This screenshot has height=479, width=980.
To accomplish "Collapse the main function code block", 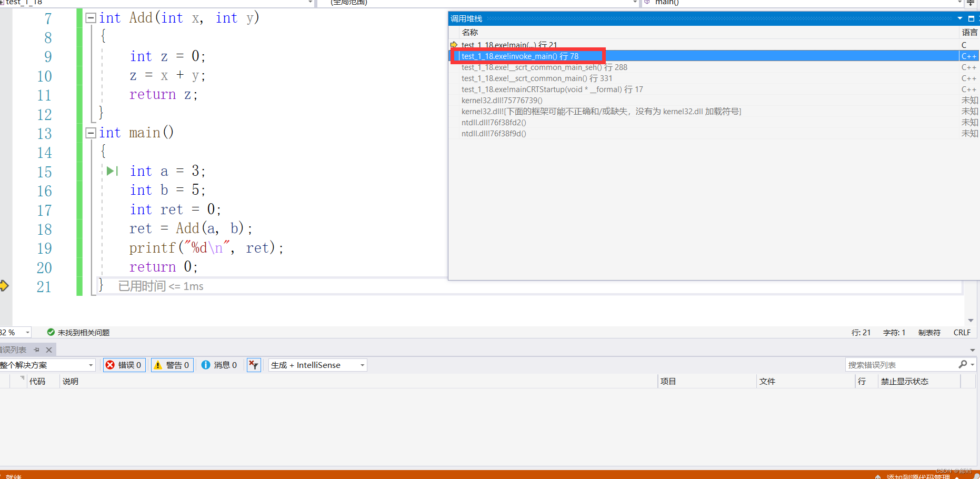I will pyautogui.click(x=91, y=133).
